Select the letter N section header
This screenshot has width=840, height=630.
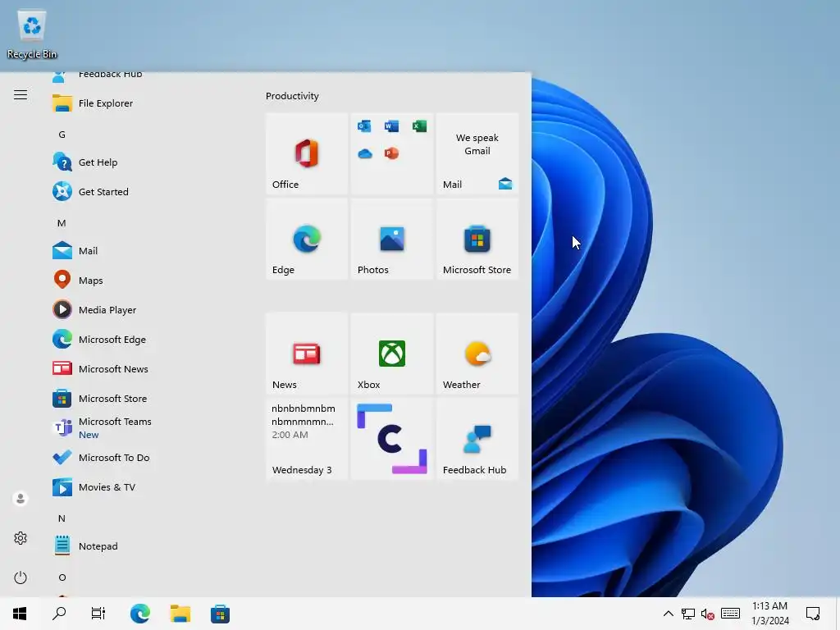coord(62,518)
